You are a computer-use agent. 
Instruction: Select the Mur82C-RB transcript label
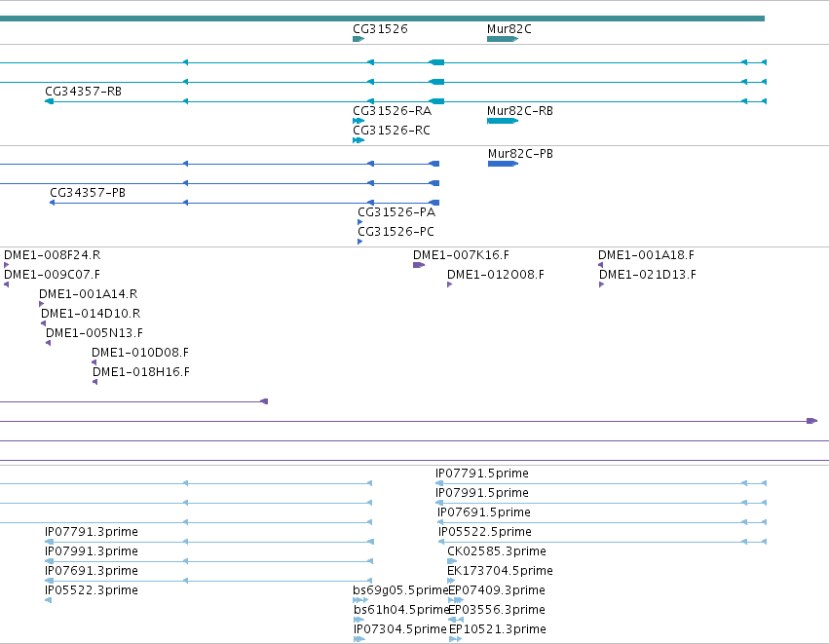click(x=520, y=111)
